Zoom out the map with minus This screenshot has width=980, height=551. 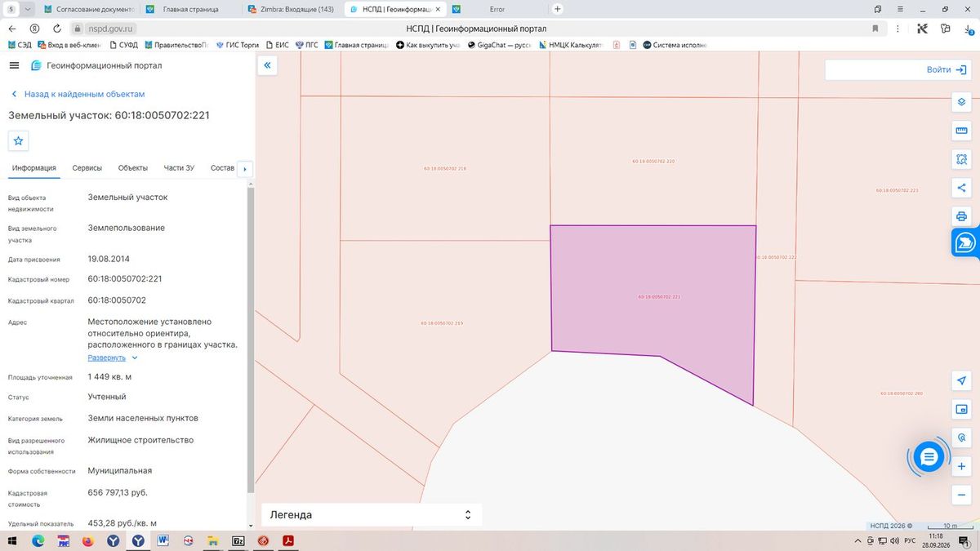(x=961, y=495)
